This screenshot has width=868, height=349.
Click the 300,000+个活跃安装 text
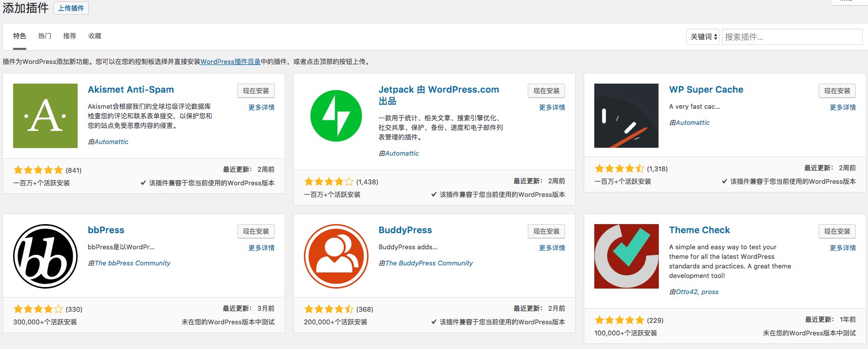tap(45, 322)
